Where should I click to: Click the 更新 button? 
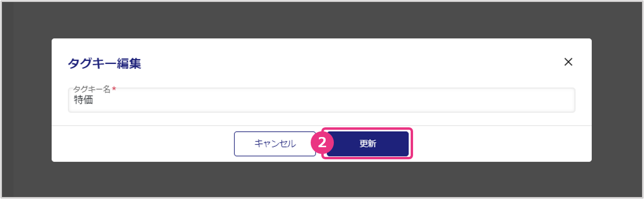tap(368, 144)
